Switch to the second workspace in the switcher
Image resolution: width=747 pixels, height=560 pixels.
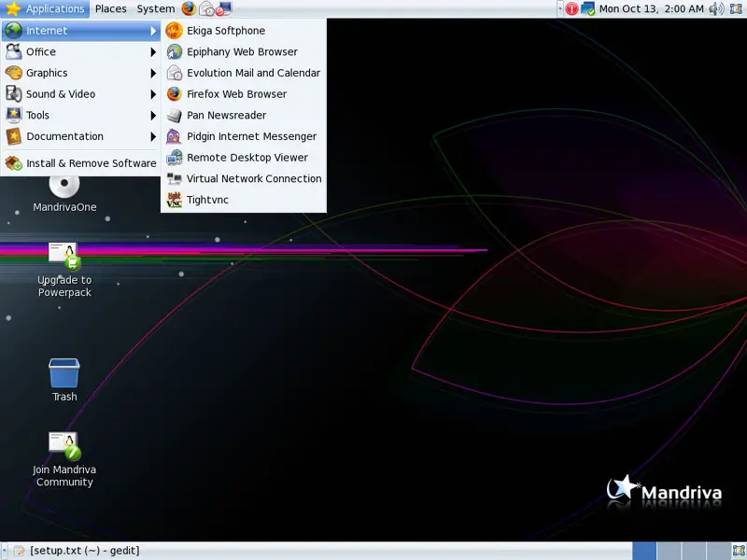[x=669, y=551]
